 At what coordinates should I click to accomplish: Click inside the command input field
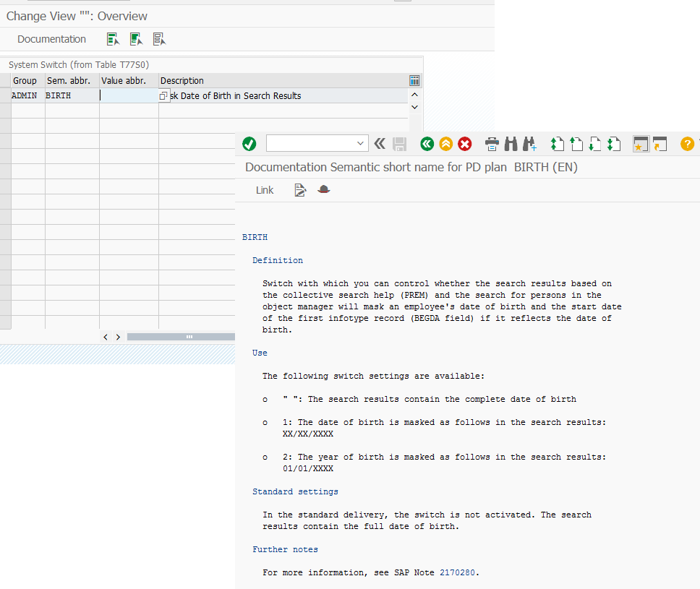(312, 144)
